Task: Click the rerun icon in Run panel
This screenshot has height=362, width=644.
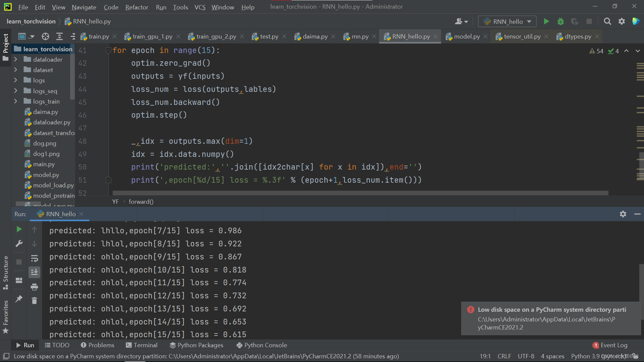Action: click(19, 229)
